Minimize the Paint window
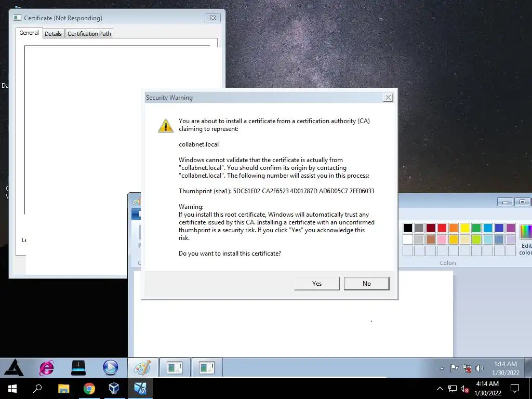Image resolution: width=532 pixels, height=399 pixels. tap(505, 202)
